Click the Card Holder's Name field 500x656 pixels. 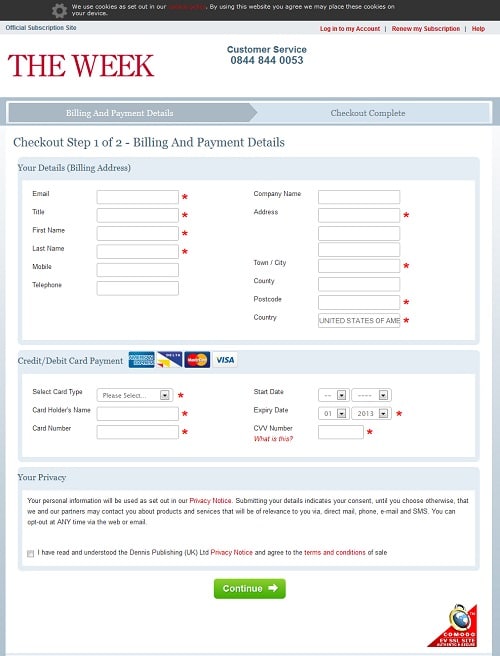(x=138, y=414)
